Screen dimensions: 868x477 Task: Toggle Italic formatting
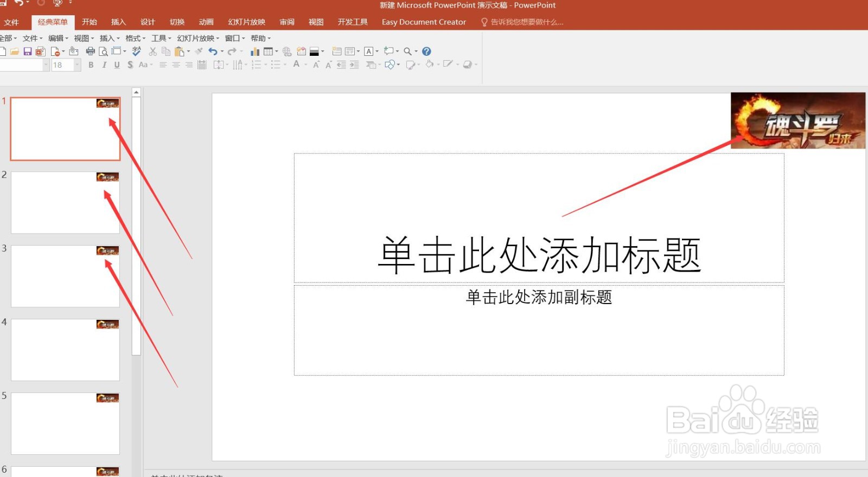tap(104, 65)
